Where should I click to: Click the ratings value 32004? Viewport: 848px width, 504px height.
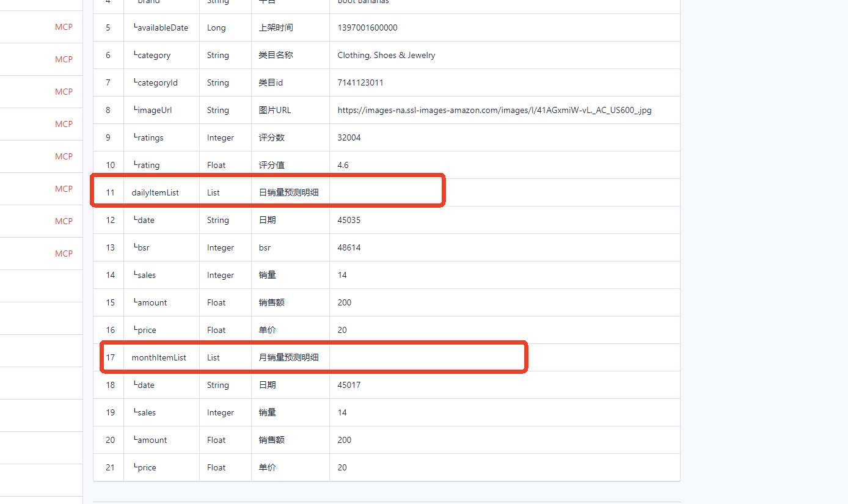click(349, 137)
